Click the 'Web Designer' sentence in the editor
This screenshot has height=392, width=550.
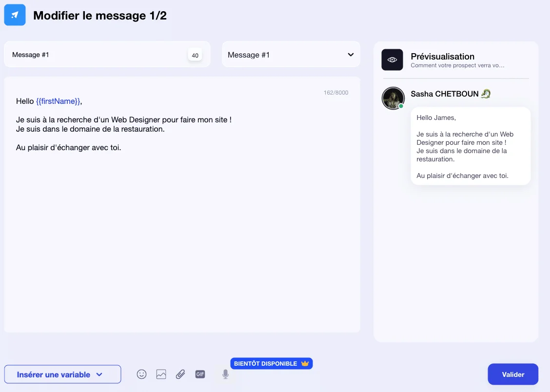pyautogui.click(x=123, y=120)
